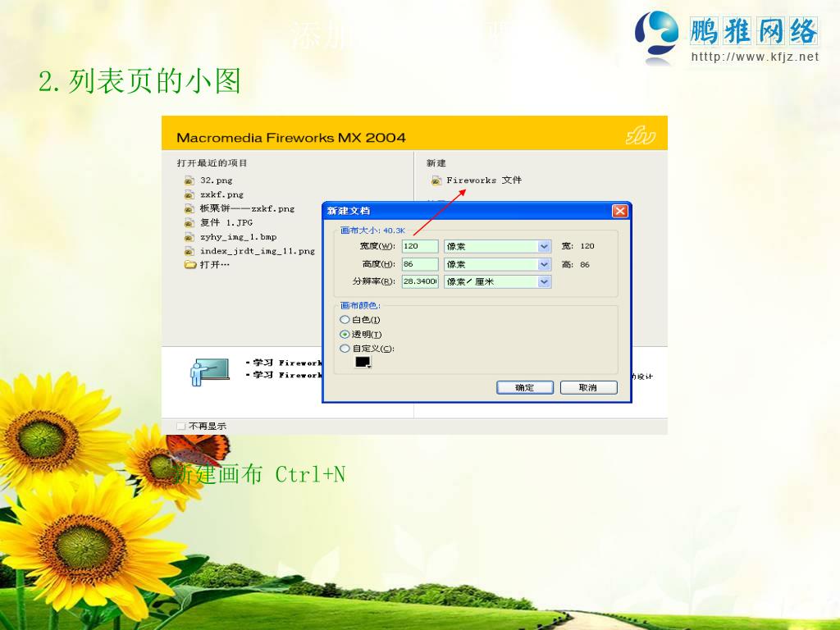
Task: Click the 新建 heading
Action: pyautogui.click(x=436, y=163)
